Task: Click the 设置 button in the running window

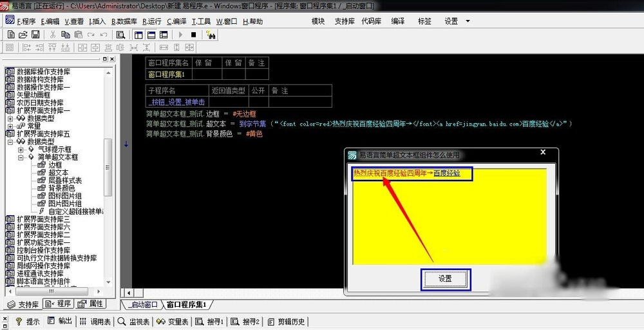Action: tap(445, 279)
